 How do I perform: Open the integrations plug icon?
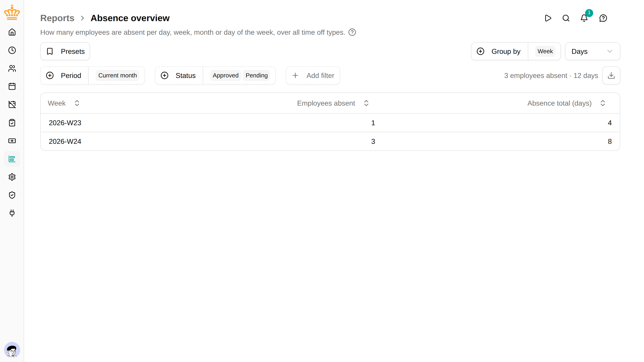[x=12, y=213]
